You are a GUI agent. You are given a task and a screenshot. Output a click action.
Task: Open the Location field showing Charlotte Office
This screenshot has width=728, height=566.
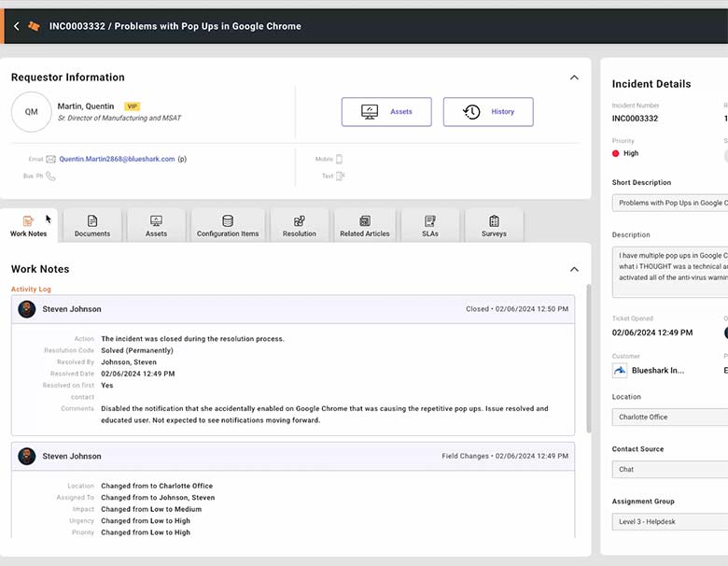670,417
